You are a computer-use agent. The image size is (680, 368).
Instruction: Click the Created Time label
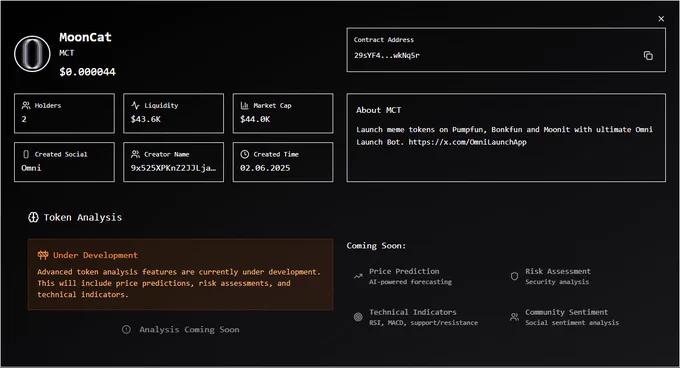(276, 154)
